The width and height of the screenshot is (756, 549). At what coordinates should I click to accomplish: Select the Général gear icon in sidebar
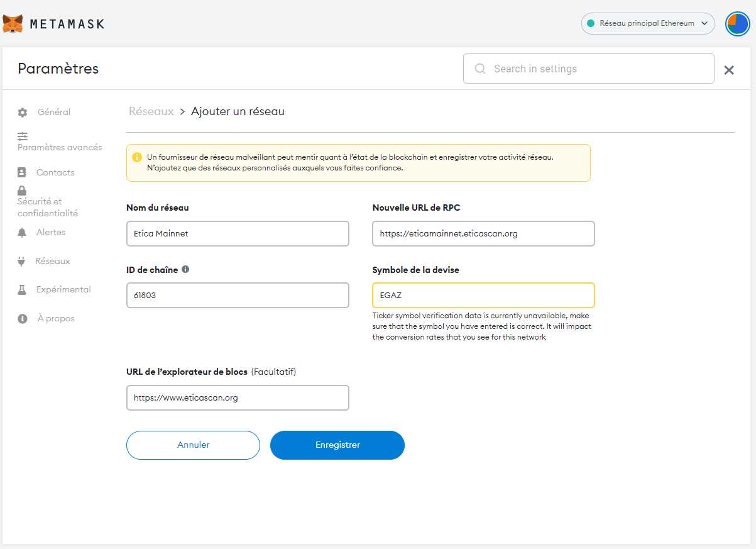22,111
